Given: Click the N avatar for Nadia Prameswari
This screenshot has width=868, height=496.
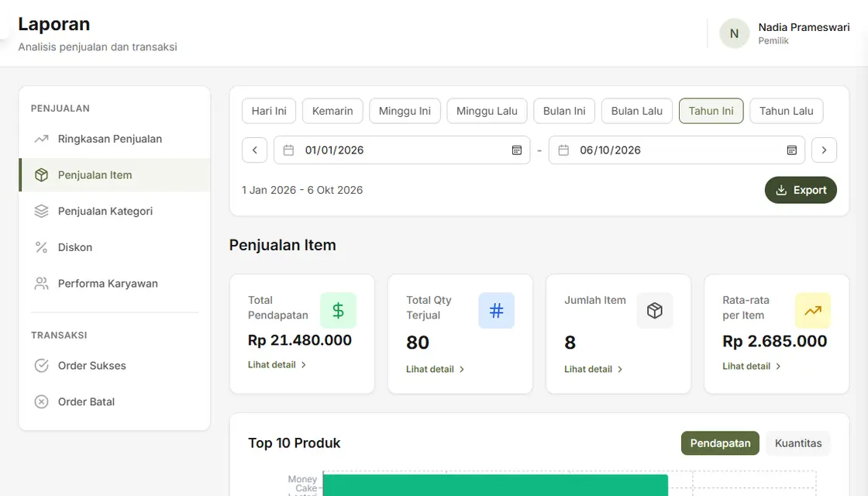Looking at the screenshot, I should [x=734, y=34].
